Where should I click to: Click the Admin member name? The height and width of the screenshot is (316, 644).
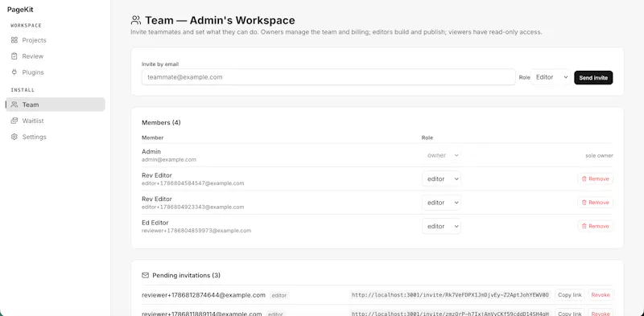[x=151, y=152]
